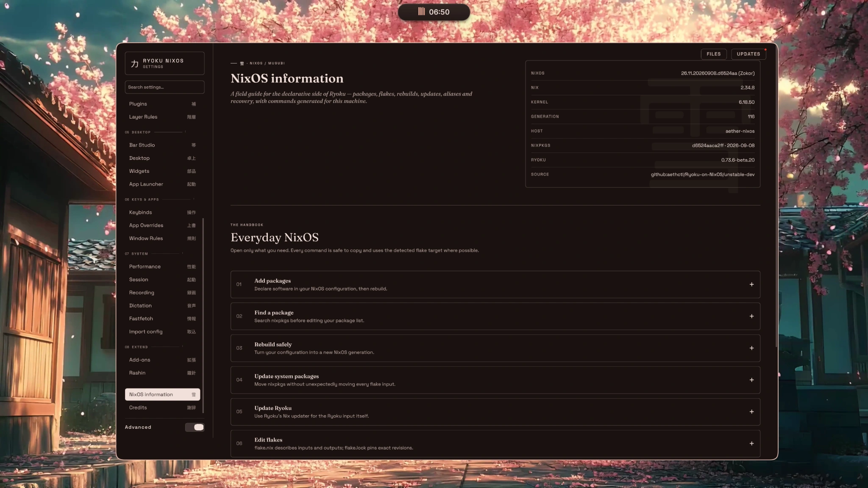Click the UPDATES button
The image size is (868, 488).
[x=748, y=54]
